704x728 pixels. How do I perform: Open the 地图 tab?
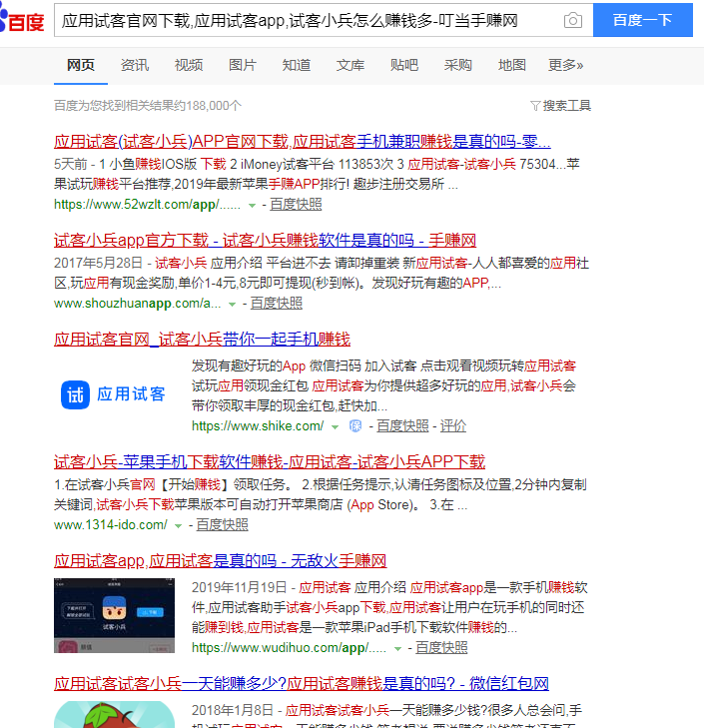tap(511, 65)
